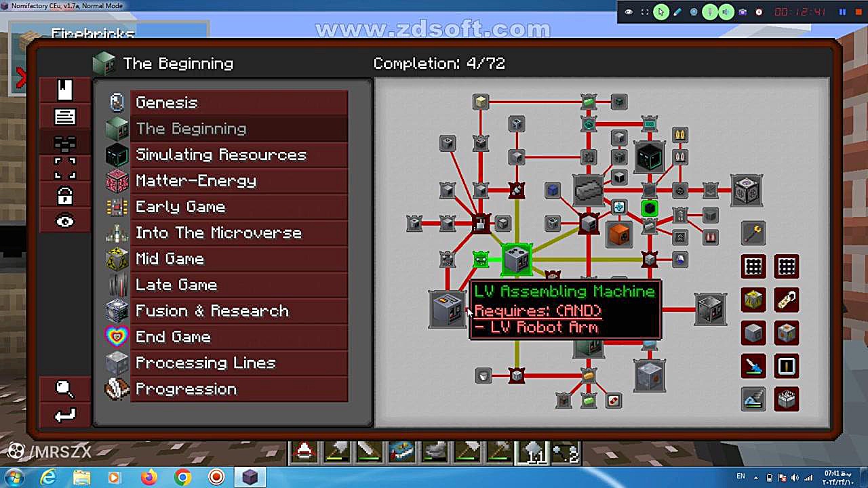The width and height of the screenshot is (868, 488).
Task: Select the small blue block quest icon
Action: pyautogui.click(x=552, y=190)
